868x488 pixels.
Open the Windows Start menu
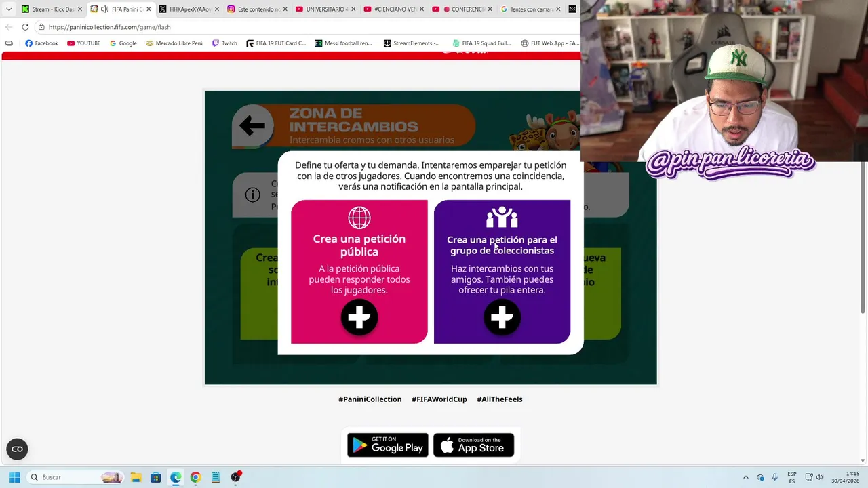point(14,477)
